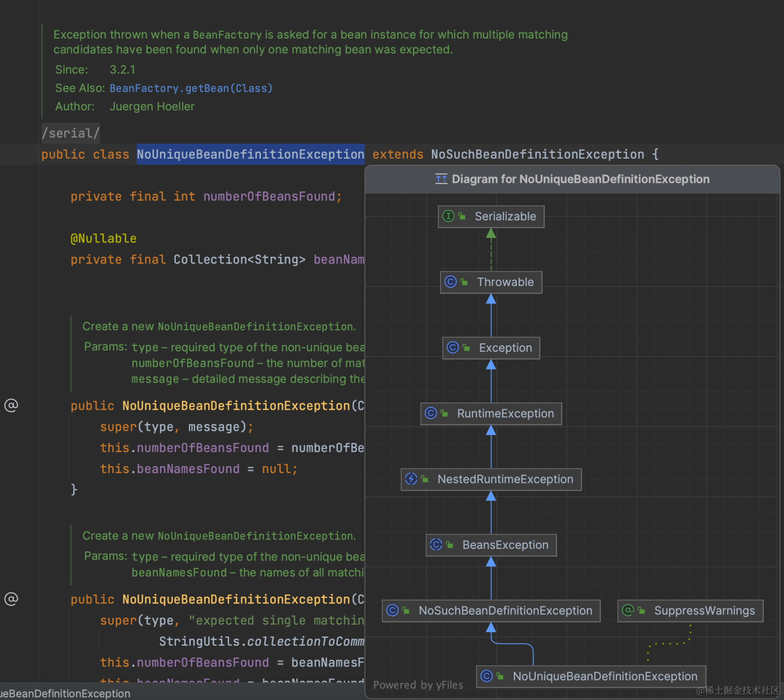Click the Exception class icon in diagram
Screen dimensions: 784x700
click(453, 348)
